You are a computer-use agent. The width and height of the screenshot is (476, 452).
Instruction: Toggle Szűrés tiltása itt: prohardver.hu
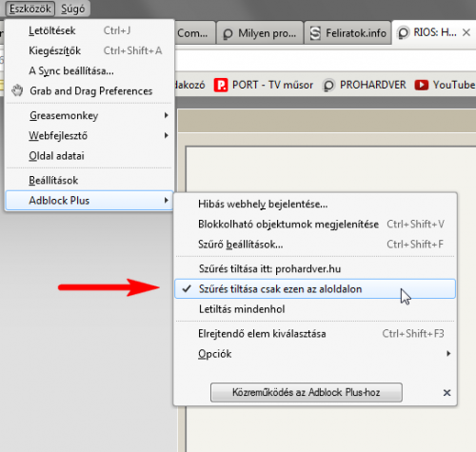tap(315, 269)
